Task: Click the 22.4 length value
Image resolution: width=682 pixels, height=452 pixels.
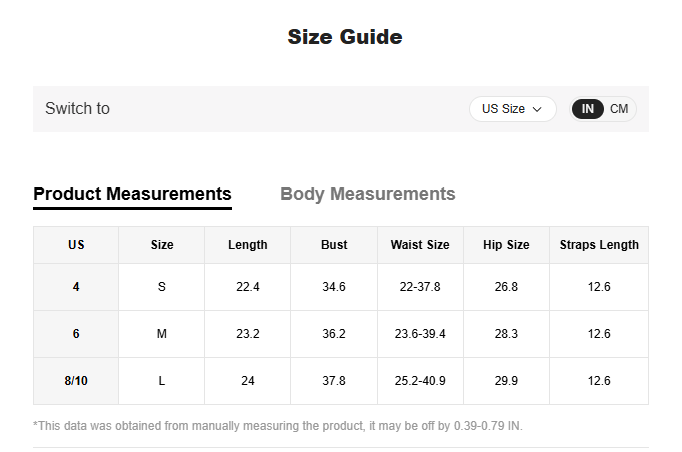Action: point(247,287)
